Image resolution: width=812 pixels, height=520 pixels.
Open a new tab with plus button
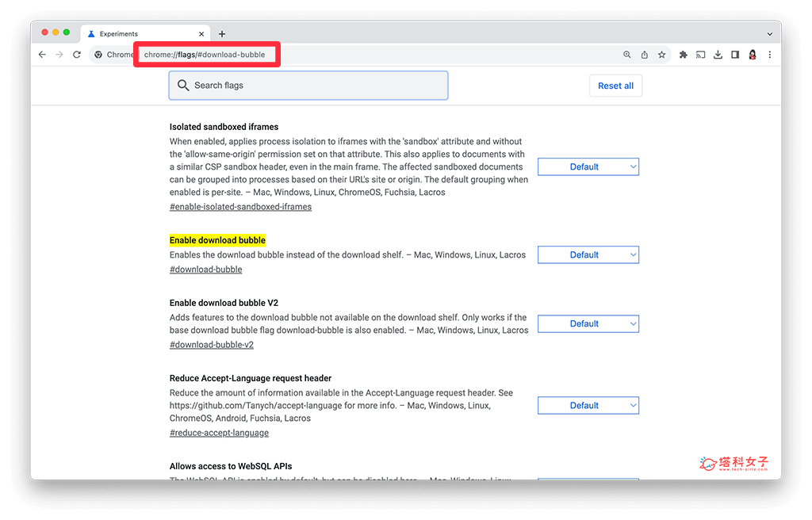click(222, 34)
